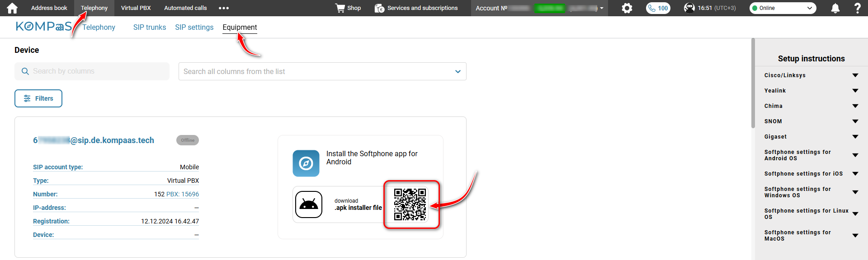
Task: Click Install the Softphone app for Android text
Action: click(x=372, y=158)
